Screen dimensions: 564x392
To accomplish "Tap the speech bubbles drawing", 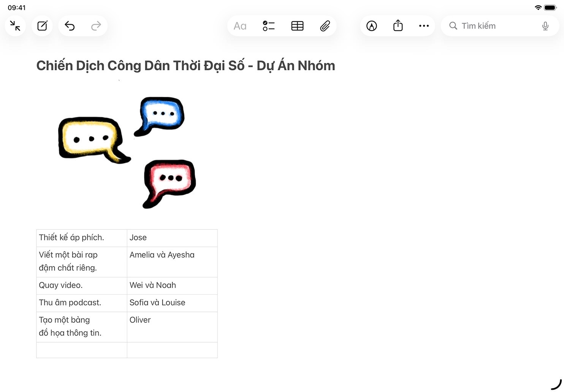I will coord(127,152).
